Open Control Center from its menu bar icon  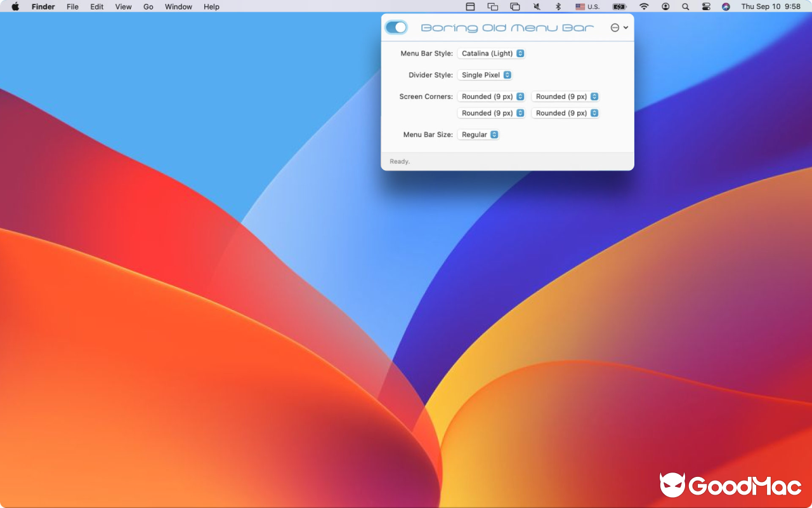(x=706, y=6)
